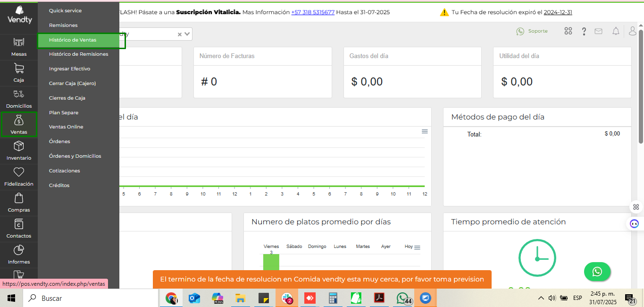Click the floating grid widget icon

coord(636,207)
